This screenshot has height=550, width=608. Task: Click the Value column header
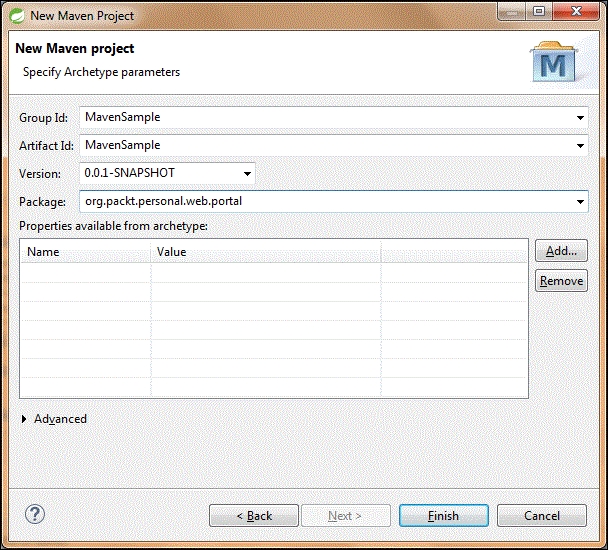pos(265,252)
